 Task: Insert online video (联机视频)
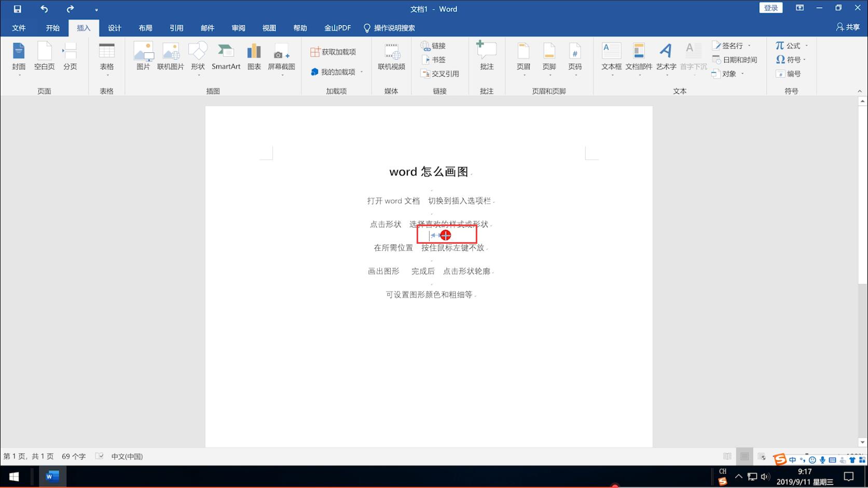[391, 57]
